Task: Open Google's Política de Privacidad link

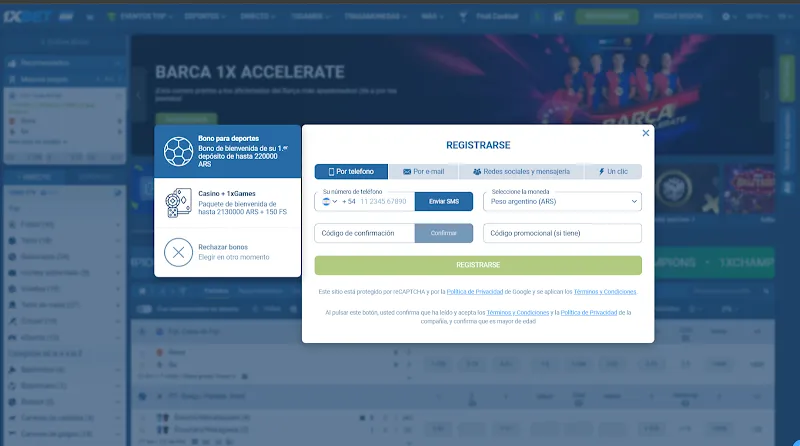Action: click(474, 292)
